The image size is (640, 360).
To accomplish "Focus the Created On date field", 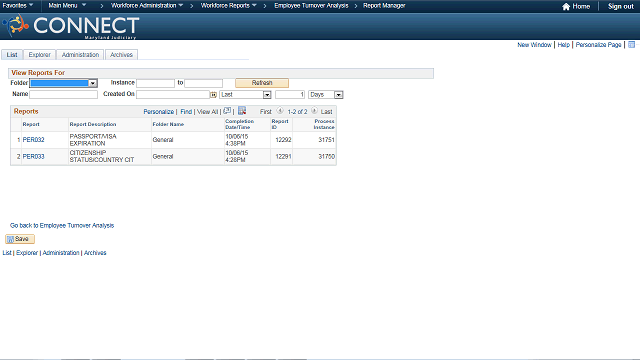I will (173, 94).
